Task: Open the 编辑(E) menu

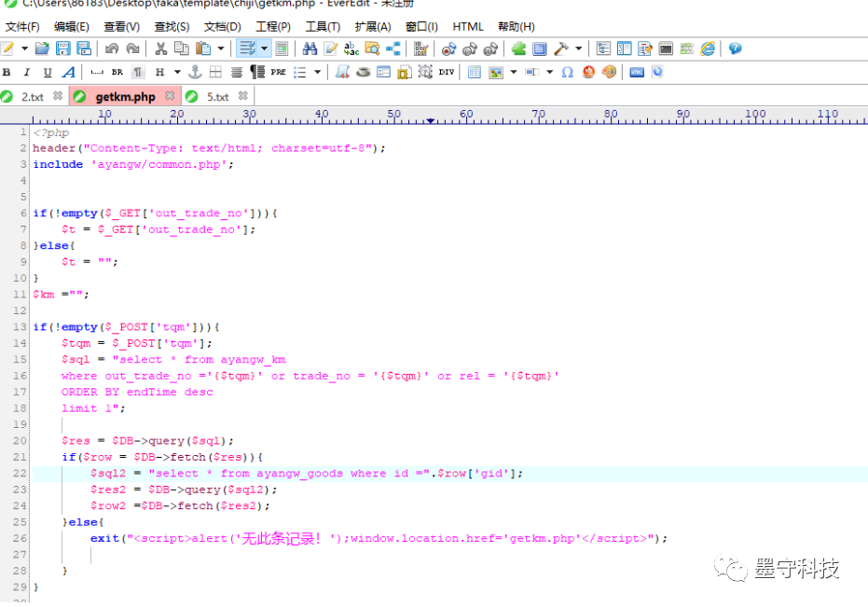Action: click(x=72, y=27)
